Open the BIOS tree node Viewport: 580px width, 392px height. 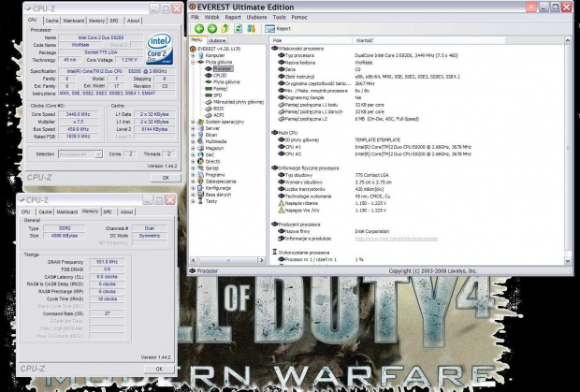pos(218,109)
